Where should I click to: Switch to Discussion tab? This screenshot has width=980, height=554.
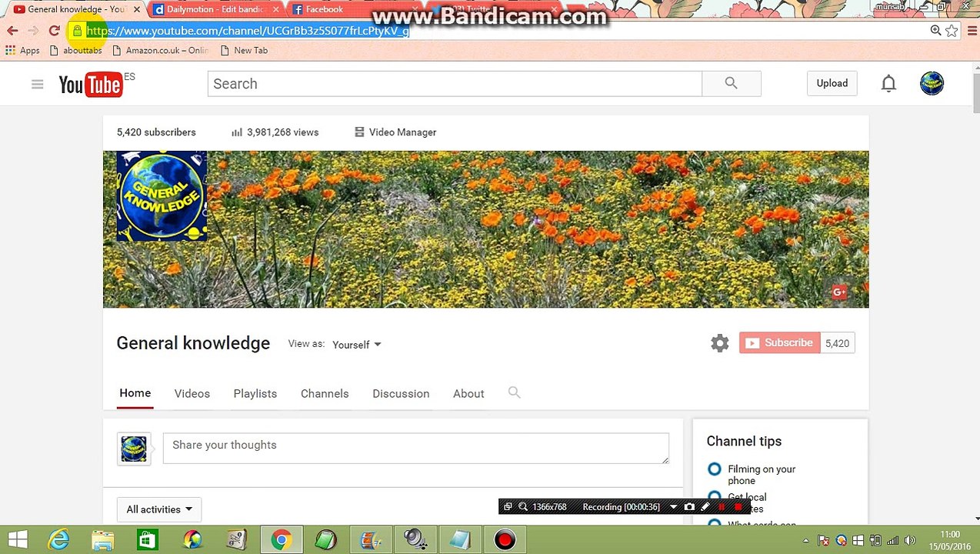(401, 393)
